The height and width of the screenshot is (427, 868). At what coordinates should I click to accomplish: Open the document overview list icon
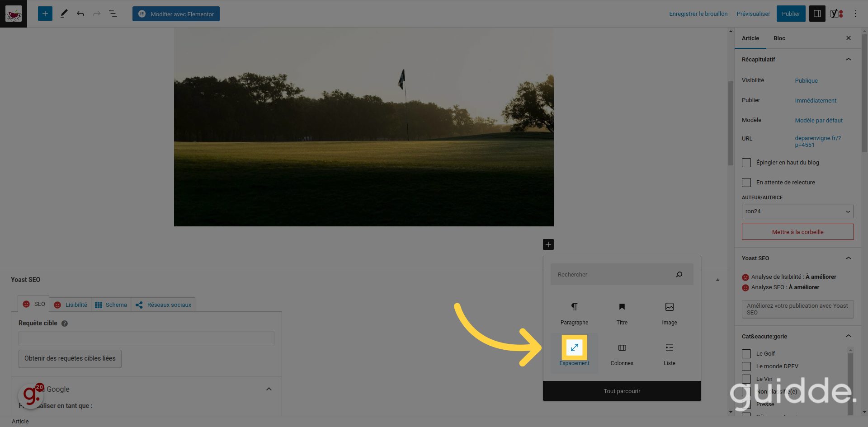113,14
